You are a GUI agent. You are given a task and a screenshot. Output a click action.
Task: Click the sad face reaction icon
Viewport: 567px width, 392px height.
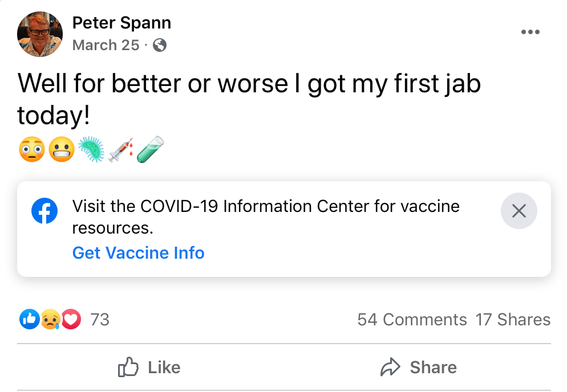click(50, 320)
